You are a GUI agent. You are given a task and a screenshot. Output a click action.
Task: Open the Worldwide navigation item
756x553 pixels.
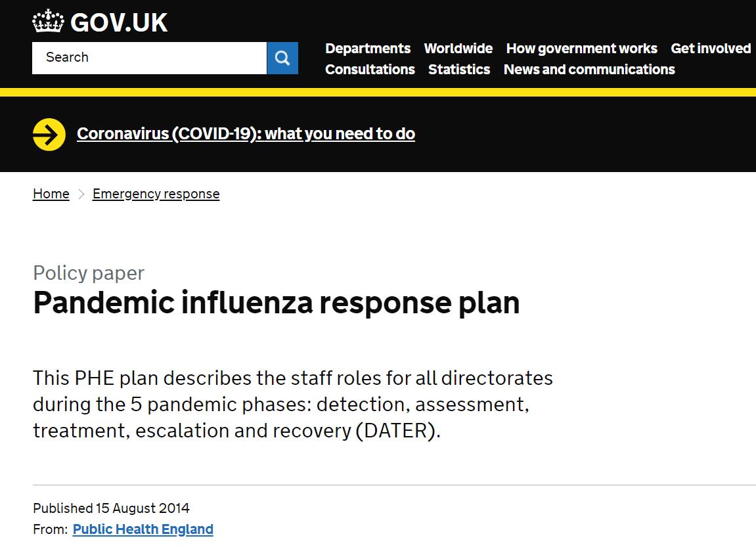point(458,49)
